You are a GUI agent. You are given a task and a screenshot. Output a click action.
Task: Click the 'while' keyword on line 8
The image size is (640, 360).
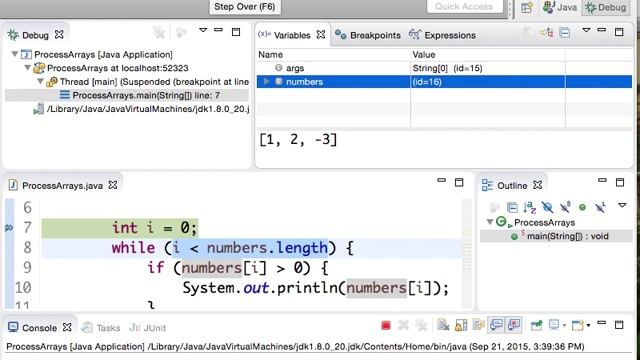pos(133,248)
